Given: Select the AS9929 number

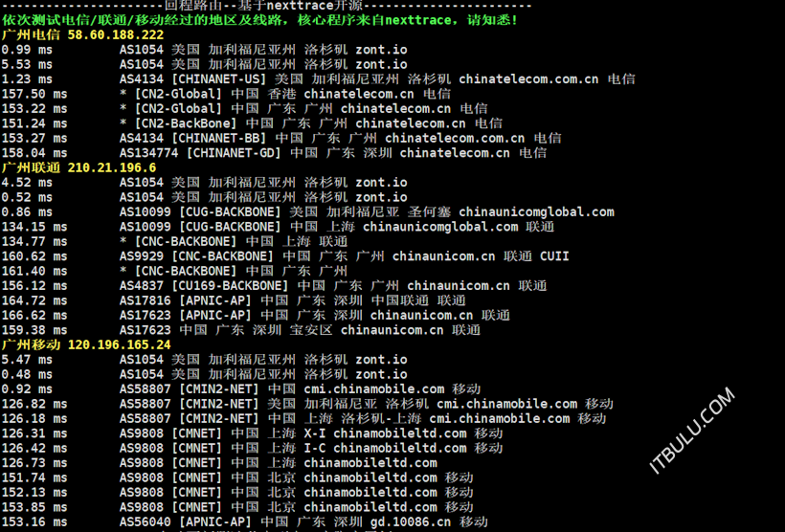Looking at the screenshot, I should click(x=141, y=256).
